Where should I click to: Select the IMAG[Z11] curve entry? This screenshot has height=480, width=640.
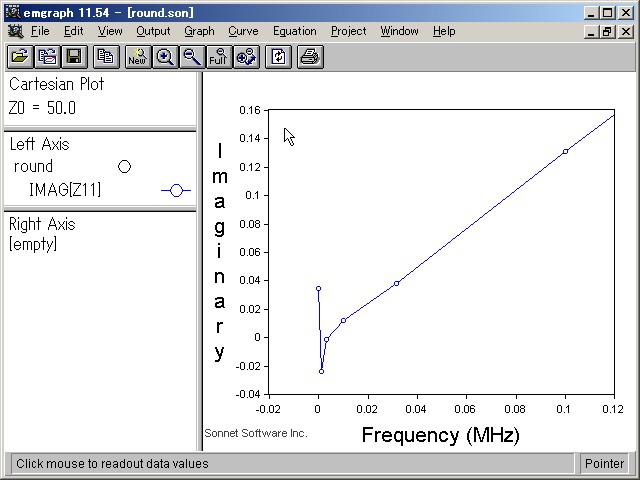coord(65,190)
